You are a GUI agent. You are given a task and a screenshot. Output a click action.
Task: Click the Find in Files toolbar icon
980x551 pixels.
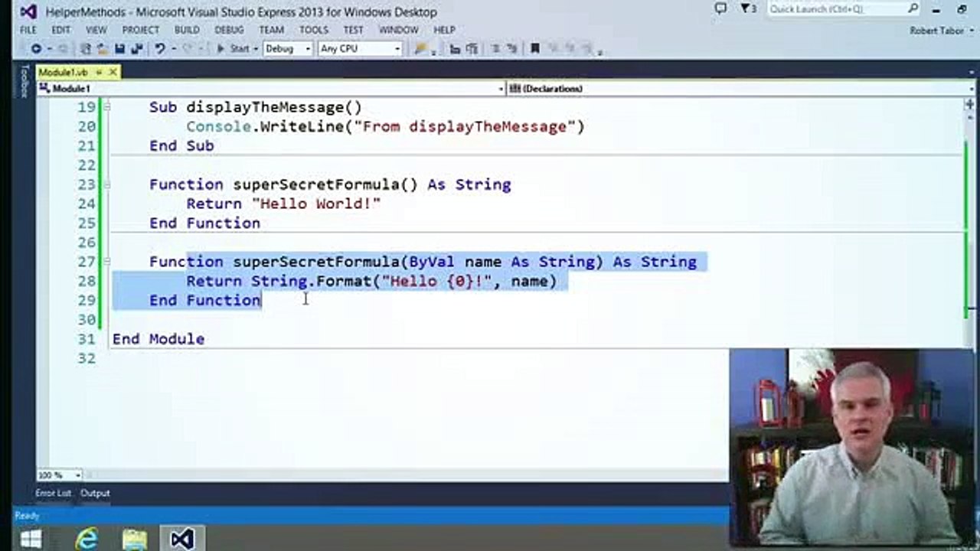(420, 49)
